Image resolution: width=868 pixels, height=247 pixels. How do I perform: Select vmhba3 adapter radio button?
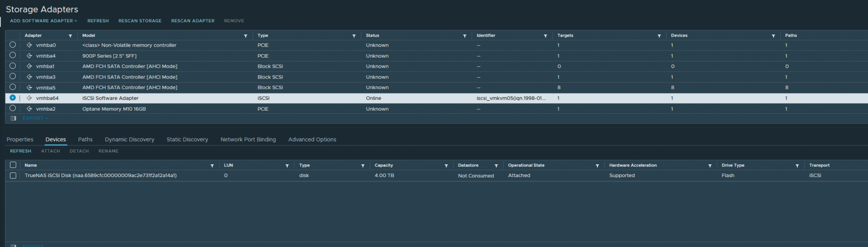(x=13, y=76)
